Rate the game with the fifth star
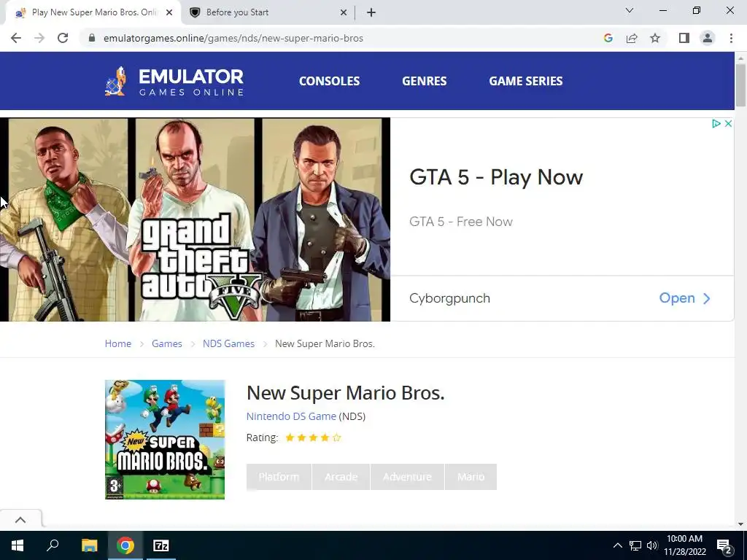The height and width of the screenshot is (560, 747). pyautogui.click(x=337, y=437)
